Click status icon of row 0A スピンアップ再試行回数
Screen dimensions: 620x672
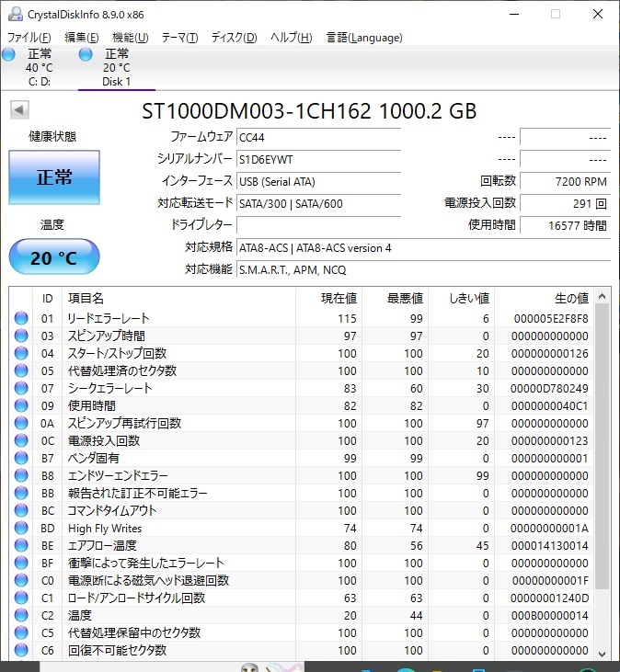pyautogui.click(x=21, y=423)
